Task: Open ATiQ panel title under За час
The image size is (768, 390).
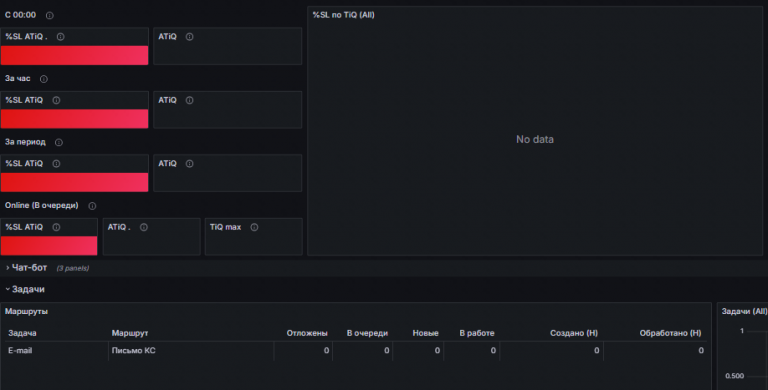Action: (167, 100)
